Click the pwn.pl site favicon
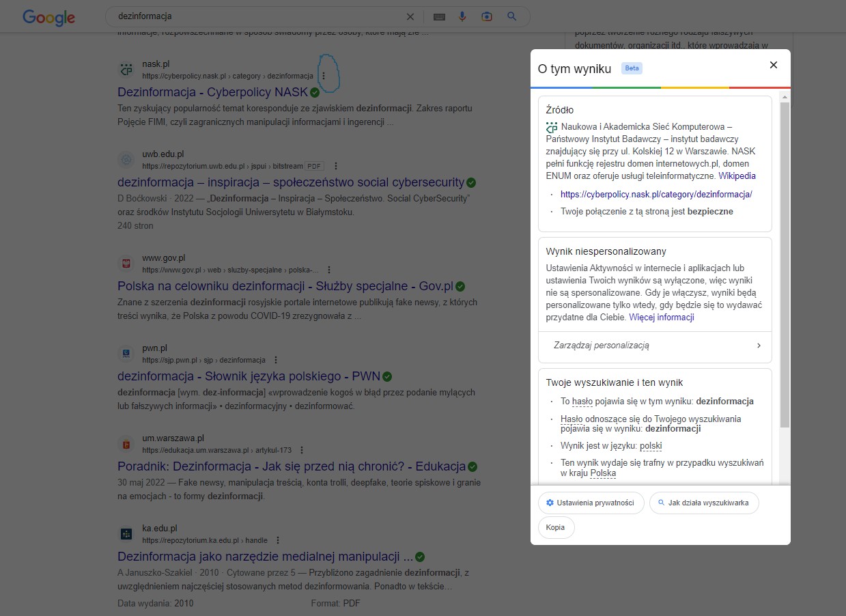This screenshot has width=846, height=616. click(126, 354)
